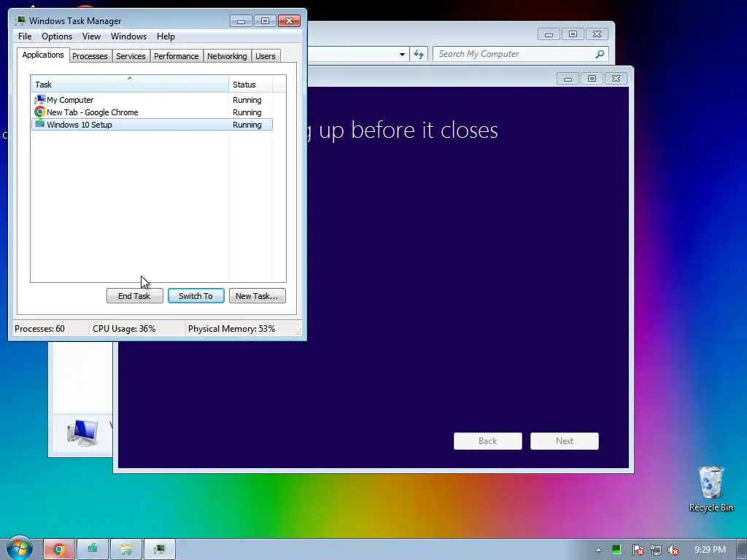Click the Chrome icon in task list
Viewport: 747px width, 560px height.
click(40, 112)
